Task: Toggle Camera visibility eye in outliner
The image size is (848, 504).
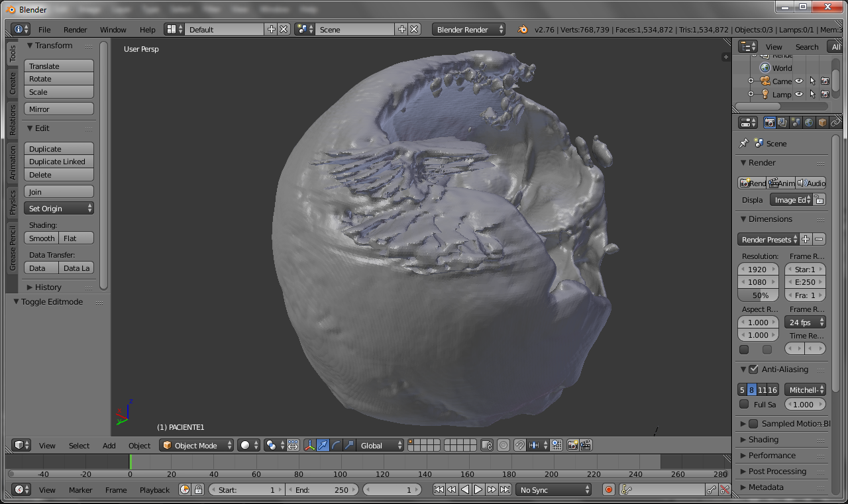Action: click(799, 81)
